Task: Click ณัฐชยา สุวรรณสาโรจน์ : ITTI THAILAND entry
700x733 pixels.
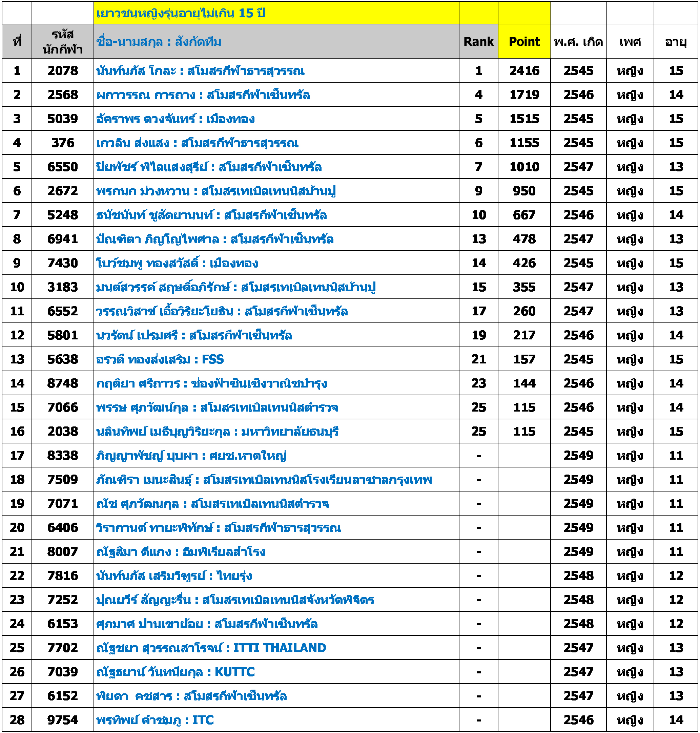Action: click(x=211, y=648)
